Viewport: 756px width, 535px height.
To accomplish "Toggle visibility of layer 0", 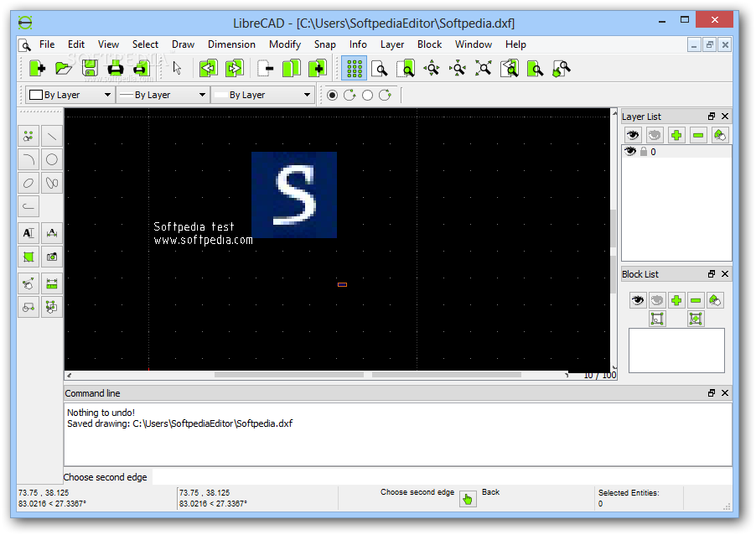I will [630, 152].
